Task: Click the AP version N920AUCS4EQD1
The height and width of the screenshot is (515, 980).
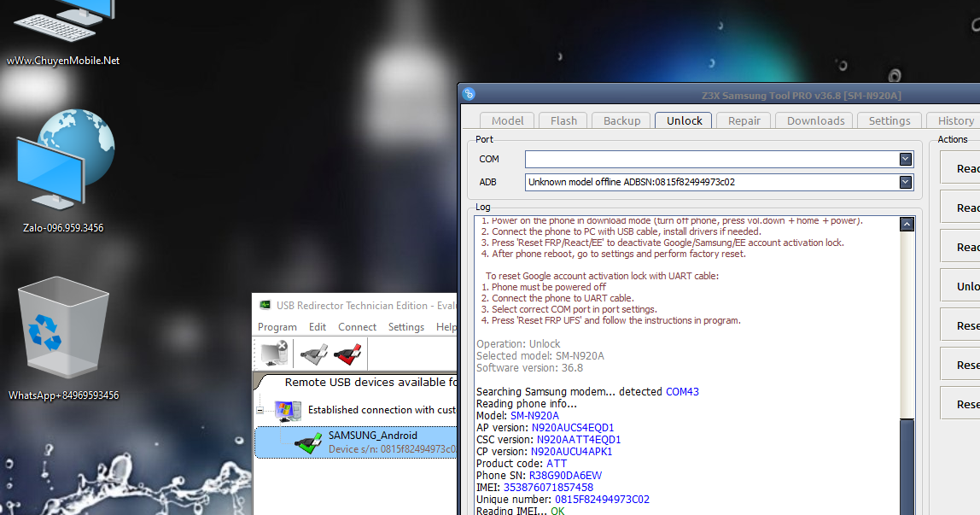Action: (x=573, y=428)
